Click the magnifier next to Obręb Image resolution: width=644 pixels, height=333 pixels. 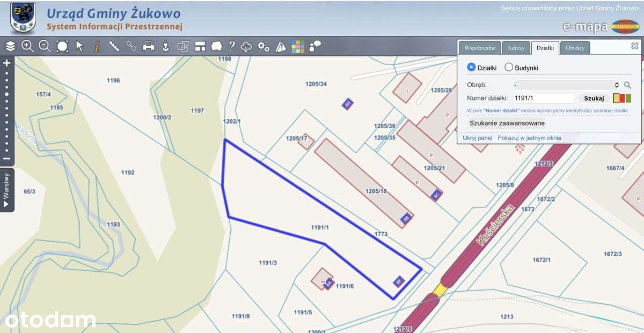pyautogui.click(x=627, y=85)
